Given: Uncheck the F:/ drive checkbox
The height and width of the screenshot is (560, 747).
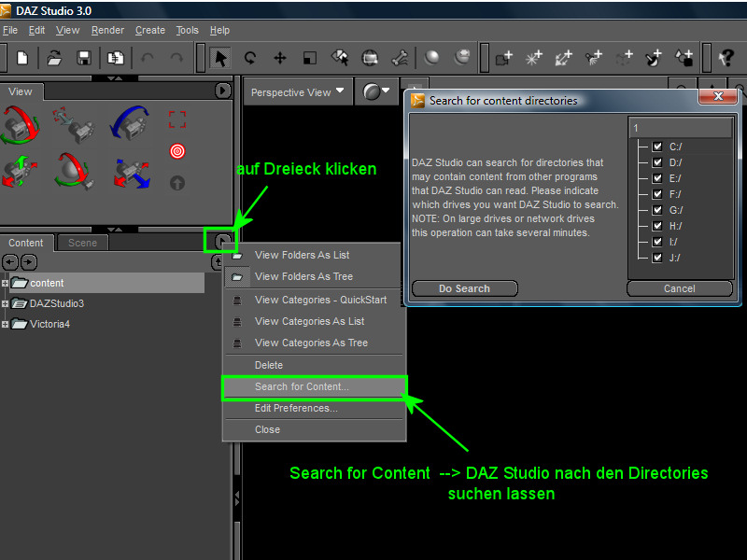Looking at the screenshot, I should (657, 194).
